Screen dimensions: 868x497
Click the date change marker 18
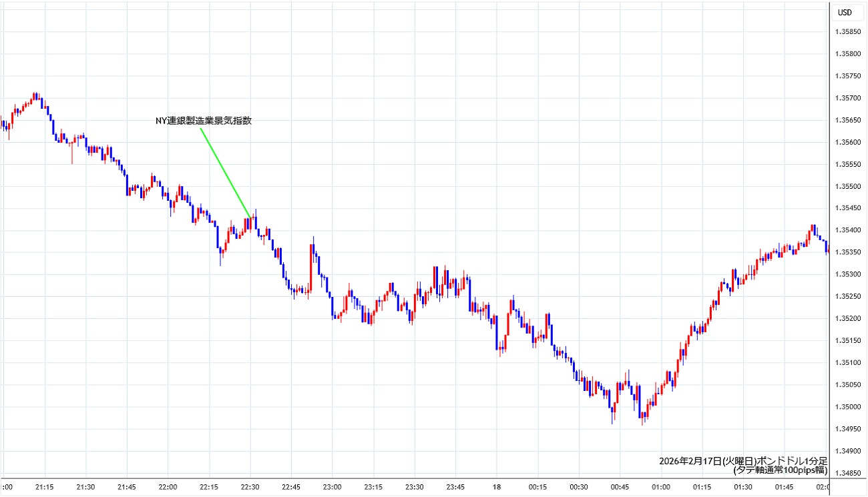point(496,487)
